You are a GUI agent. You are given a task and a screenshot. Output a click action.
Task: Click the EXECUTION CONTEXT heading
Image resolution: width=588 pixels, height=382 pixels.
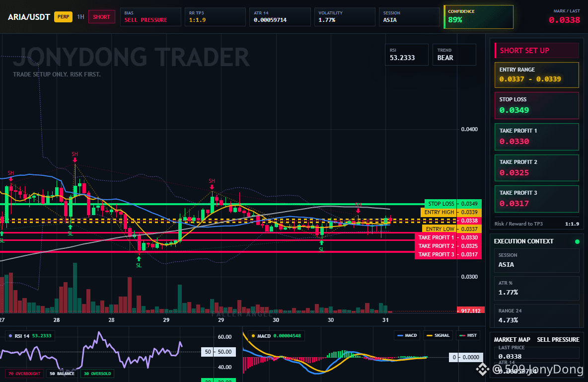(523, 241)
